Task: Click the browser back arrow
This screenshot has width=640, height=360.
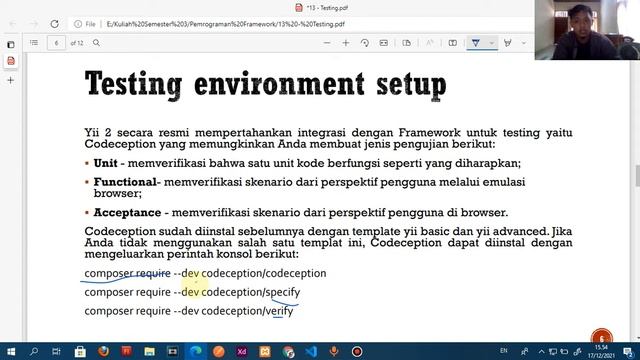Action: [x=13, y=24]
